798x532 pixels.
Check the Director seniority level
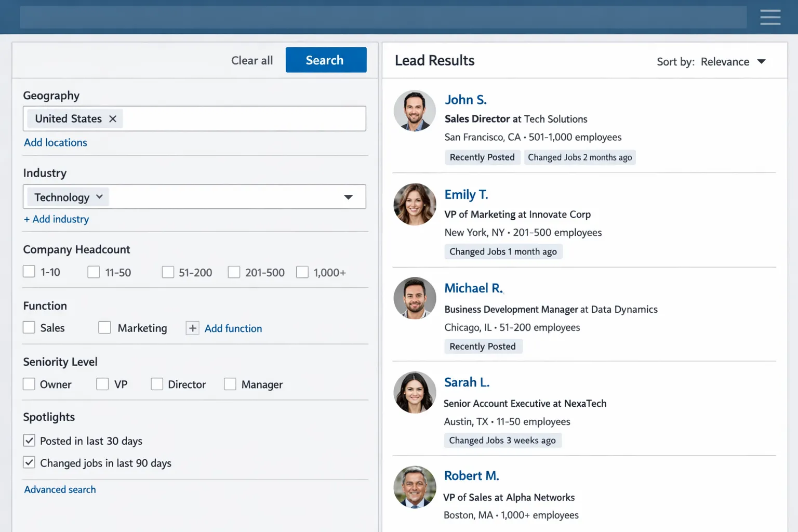[157, 384]
